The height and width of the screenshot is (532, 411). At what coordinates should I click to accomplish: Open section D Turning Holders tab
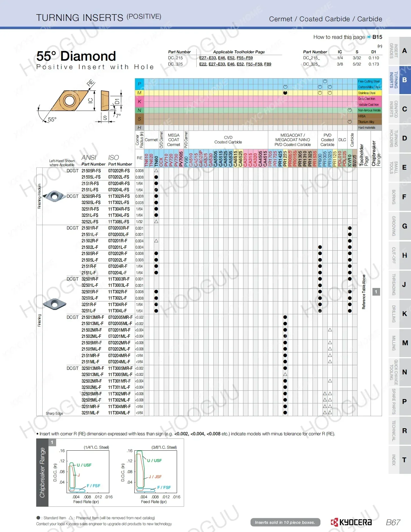(399, 139)
